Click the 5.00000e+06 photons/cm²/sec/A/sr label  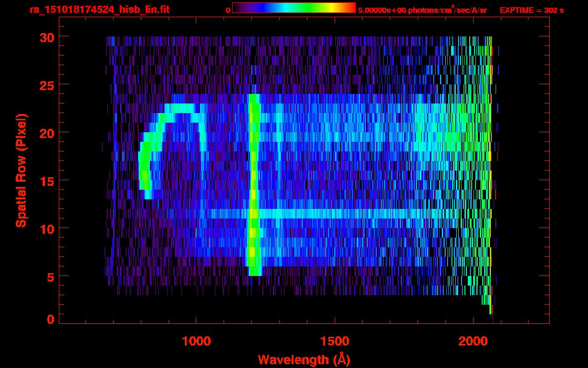pyautogui.click(x=422, y=10)
